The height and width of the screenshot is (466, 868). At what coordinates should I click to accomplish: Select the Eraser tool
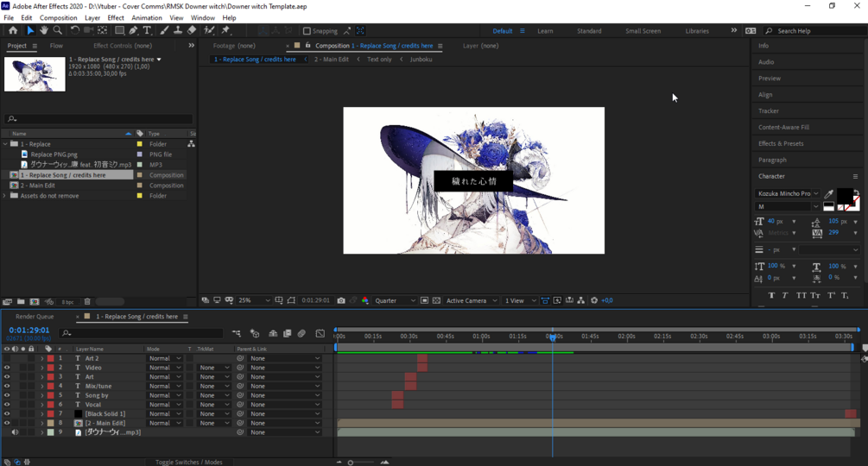pyautogui.click(x=192, y=30)
